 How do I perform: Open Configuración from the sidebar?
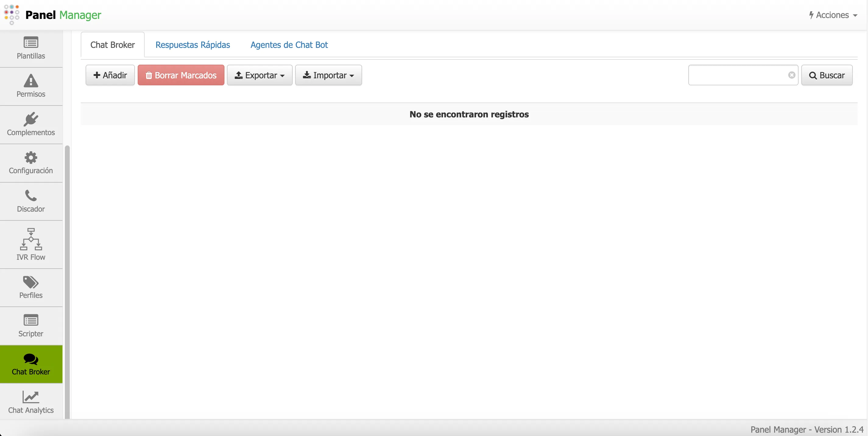pos(31,163)
